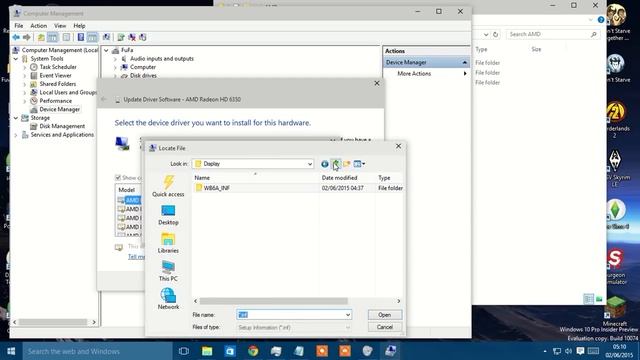
Task: Click the Search the web and Windows box
Action: point(97,351)
